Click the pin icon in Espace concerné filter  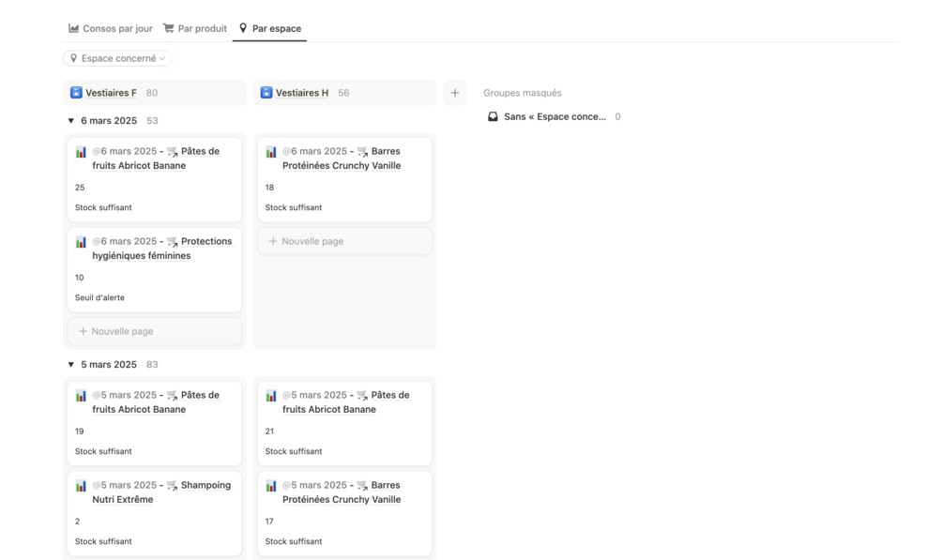click(73, 58)
